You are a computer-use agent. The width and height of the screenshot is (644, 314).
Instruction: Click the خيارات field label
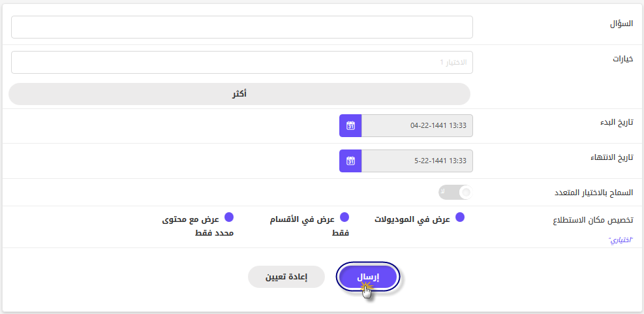[622, 59]
